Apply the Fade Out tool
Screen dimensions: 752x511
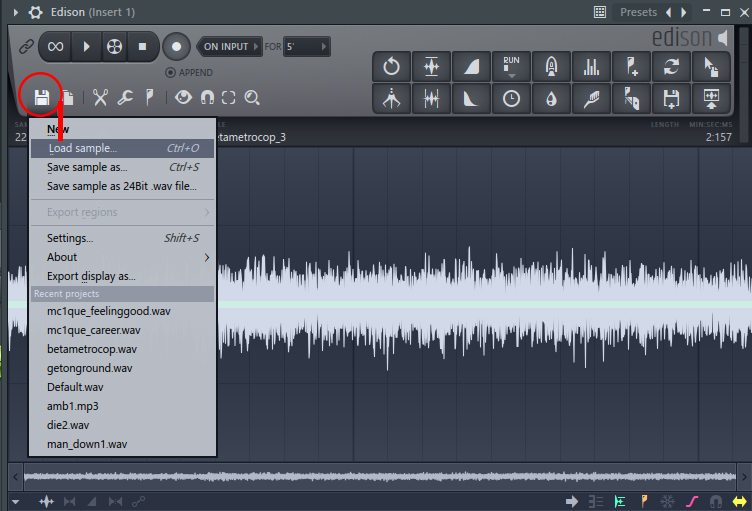coord(471,98)
